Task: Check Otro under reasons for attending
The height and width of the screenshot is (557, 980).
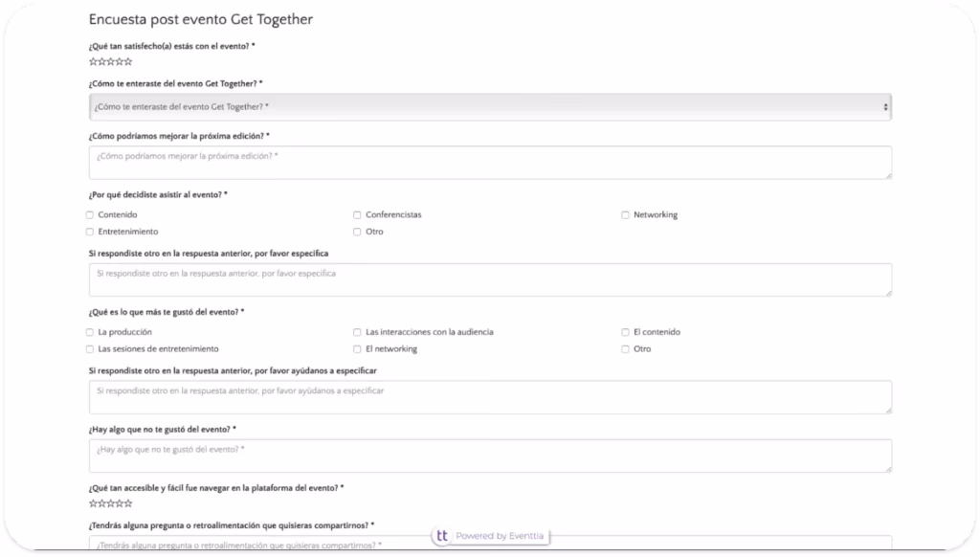Action: click(x=357, y=232)
